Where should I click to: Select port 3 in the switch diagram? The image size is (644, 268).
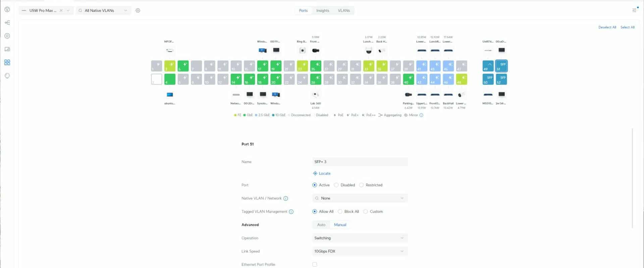point(170,66)
